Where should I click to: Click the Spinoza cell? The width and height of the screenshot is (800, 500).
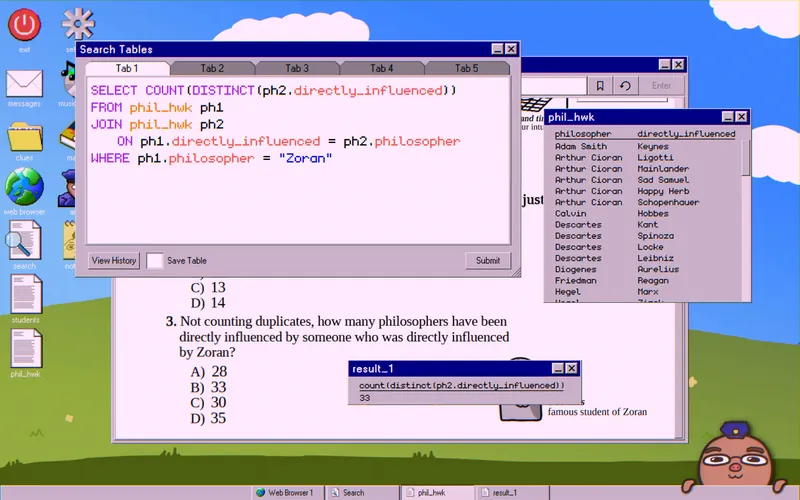pyautogui.click(x=655, y=236)
